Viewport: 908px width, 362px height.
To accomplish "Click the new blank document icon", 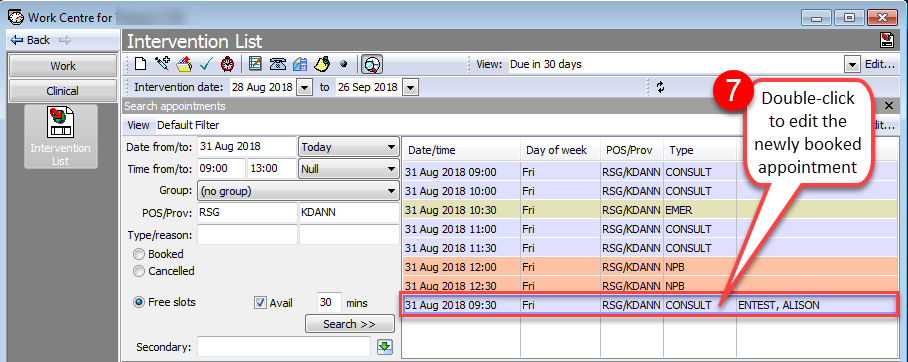I will tap(140, 64).
